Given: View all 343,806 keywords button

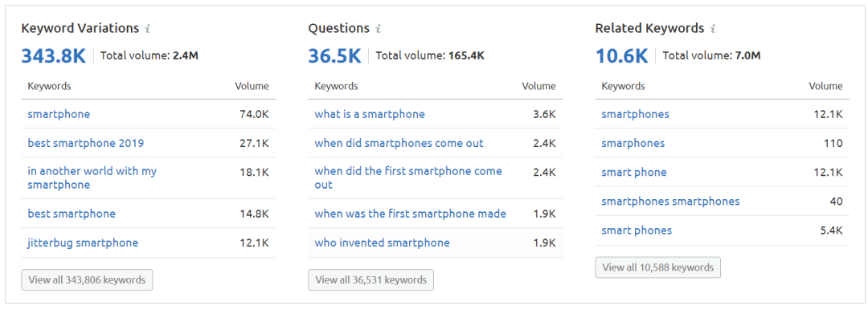Looking at the screenshot, I should [87, 280].
